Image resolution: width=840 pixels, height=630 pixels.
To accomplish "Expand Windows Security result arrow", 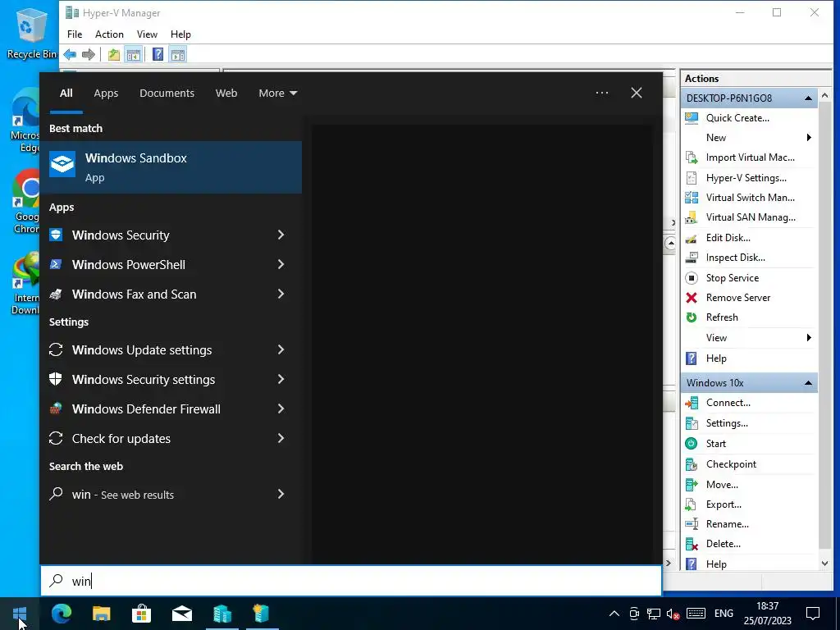I will tap(281, 235).
